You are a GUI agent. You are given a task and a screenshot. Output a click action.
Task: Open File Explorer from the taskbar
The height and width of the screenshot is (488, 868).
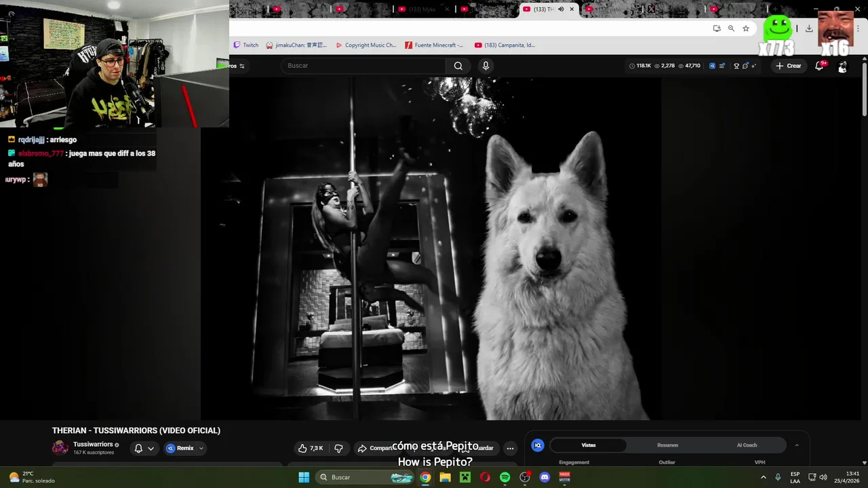point(445,477)
